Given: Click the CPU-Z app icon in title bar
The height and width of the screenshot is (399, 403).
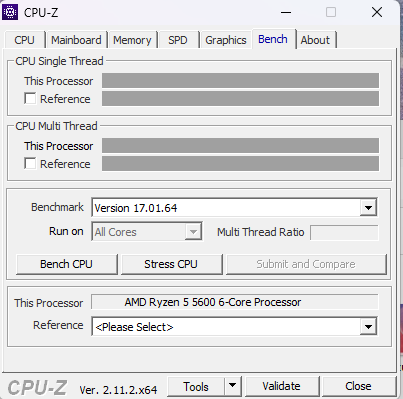Looking at the screenshot, I should pyautogui.click(x=10, y=12).
